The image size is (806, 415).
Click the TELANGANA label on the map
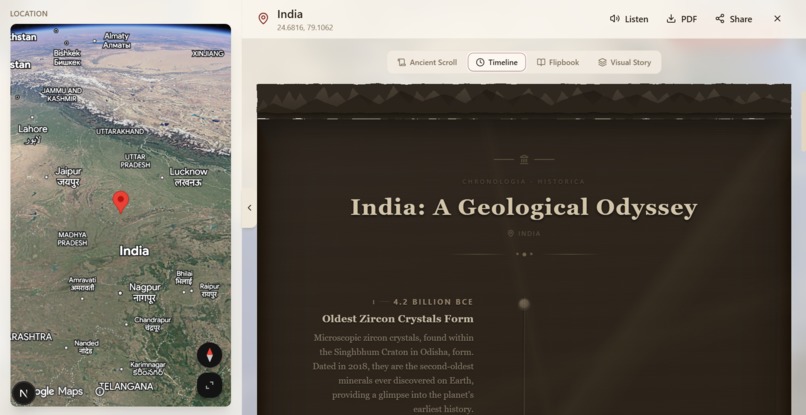[126, 386]
